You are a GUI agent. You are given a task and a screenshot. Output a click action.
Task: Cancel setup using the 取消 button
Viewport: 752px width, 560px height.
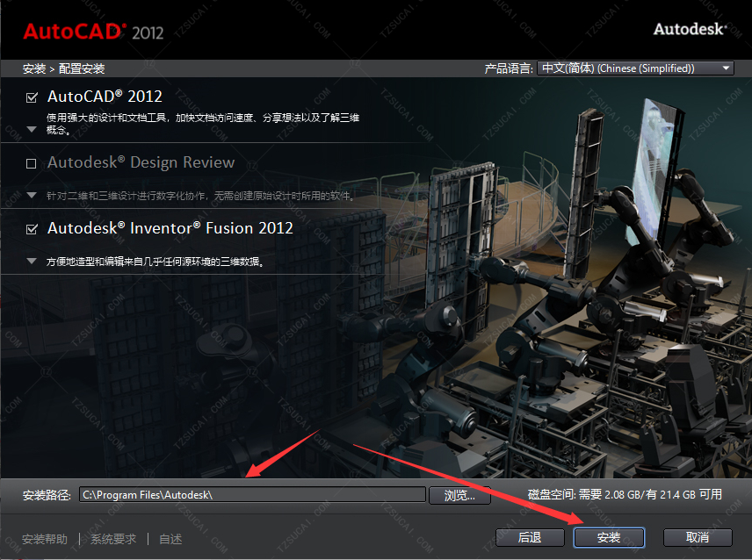tap(698, 537)
